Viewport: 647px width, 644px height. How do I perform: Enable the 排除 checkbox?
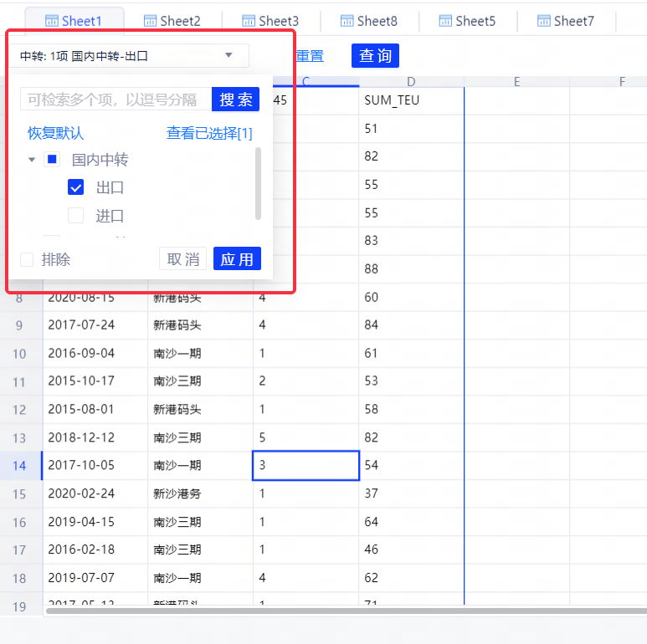28,259
